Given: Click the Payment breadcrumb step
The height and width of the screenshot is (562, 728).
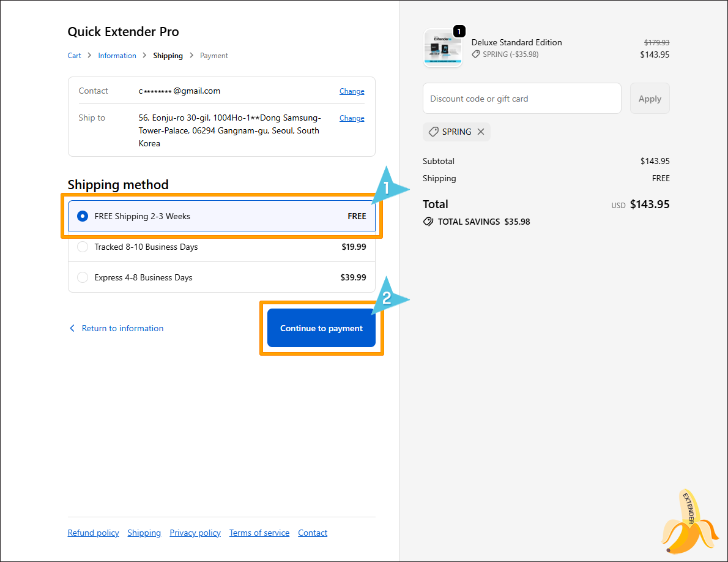Looking at the screenshot, I should point(214,56).
